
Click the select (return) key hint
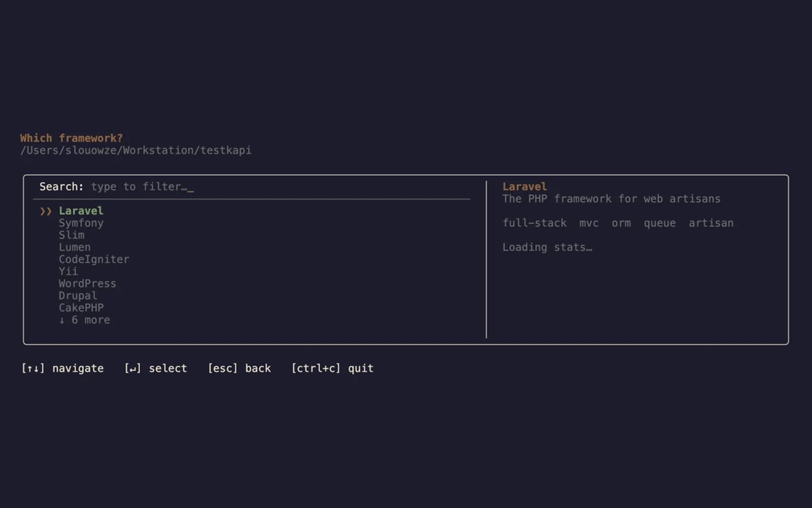[x=155, y=368]
